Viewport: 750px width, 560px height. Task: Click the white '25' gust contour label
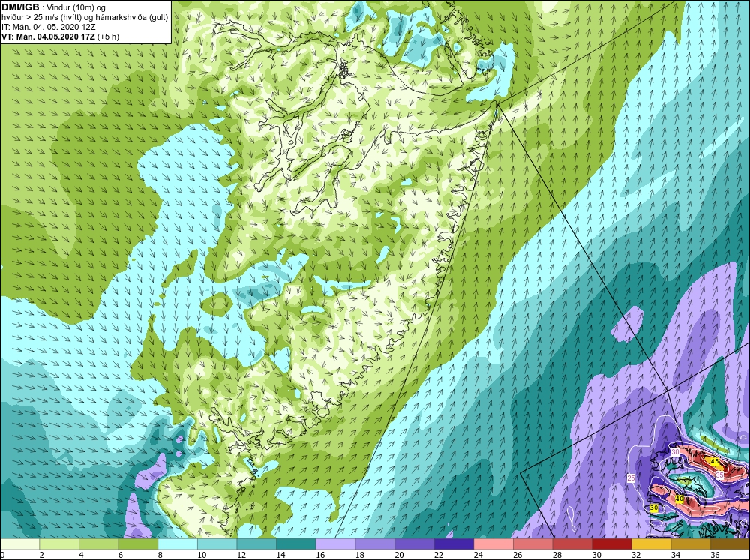pyautogui.click(x=631, y=478)
